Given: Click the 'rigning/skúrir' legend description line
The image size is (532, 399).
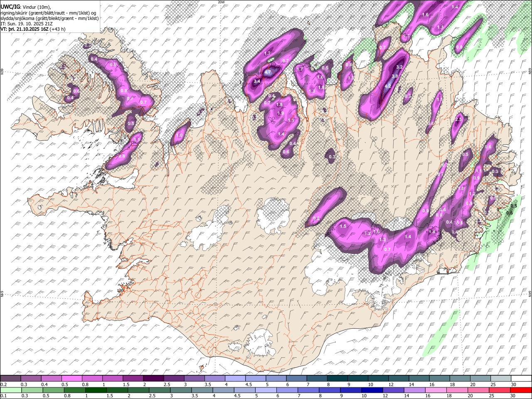Looking at the screenshot, I should point(48,12).
